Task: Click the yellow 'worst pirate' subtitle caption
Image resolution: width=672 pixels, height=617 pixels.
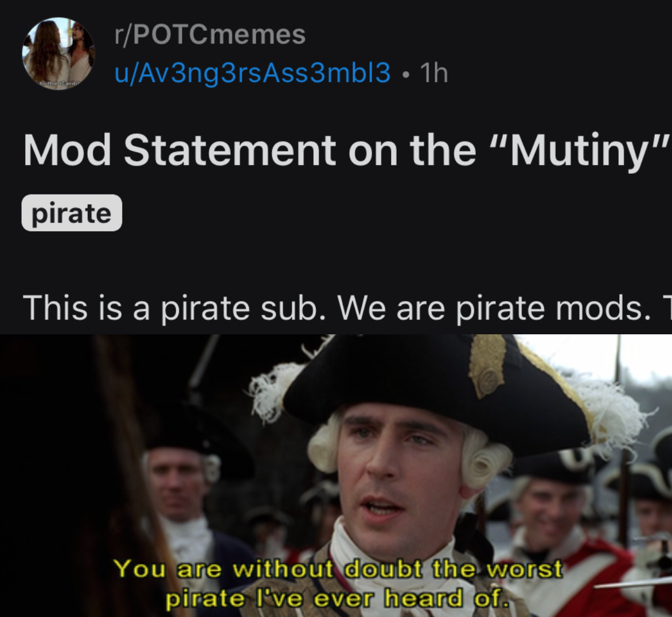Action: coord(338,584)
